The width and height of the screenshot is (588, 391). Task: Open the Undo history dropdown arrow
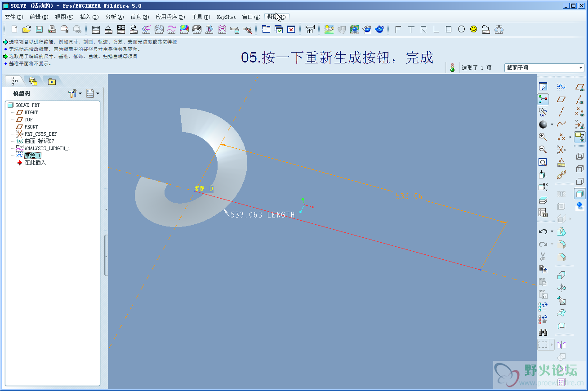(x=552, y=232)
